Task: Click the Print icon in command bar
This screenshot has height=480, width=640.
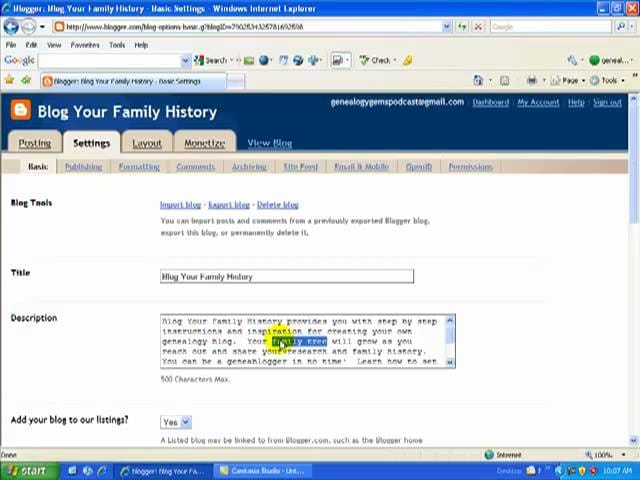Action: 532,81
